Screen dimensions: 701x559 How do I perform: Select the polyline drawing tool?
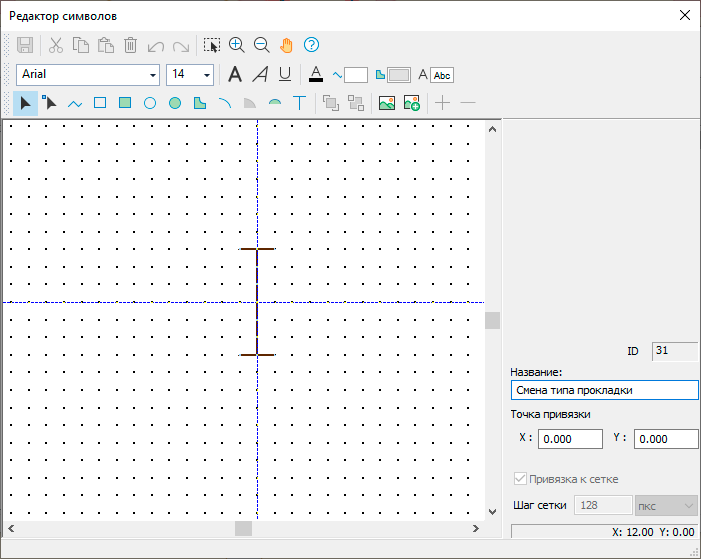pyautogui.click(x=75, y=103)
